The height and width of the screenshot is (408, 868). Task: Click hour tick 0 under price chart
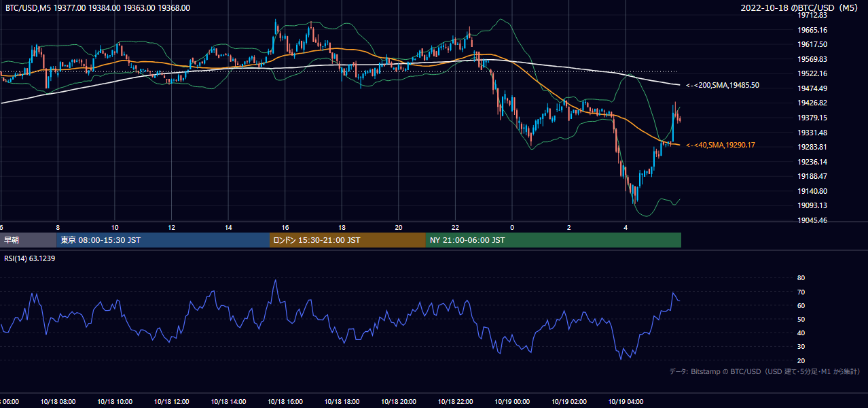[x=512, y=227]
